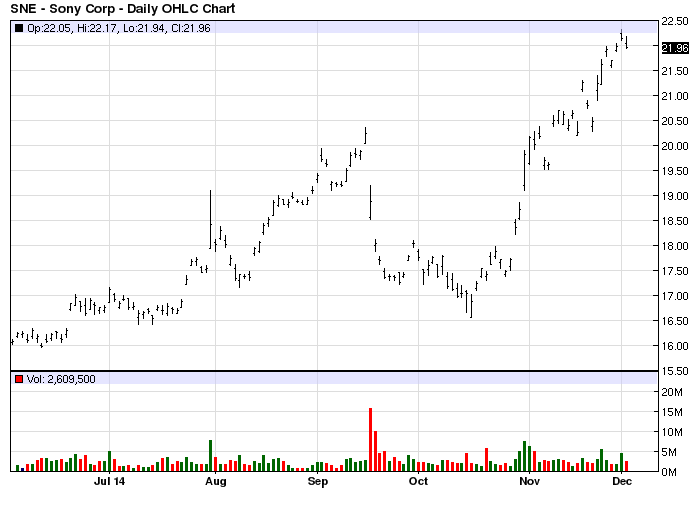This screenshot has height=512, width=700.
Task: Click the 18.50 price axis label
Action: pyautogui.click(x=675, y=221)
